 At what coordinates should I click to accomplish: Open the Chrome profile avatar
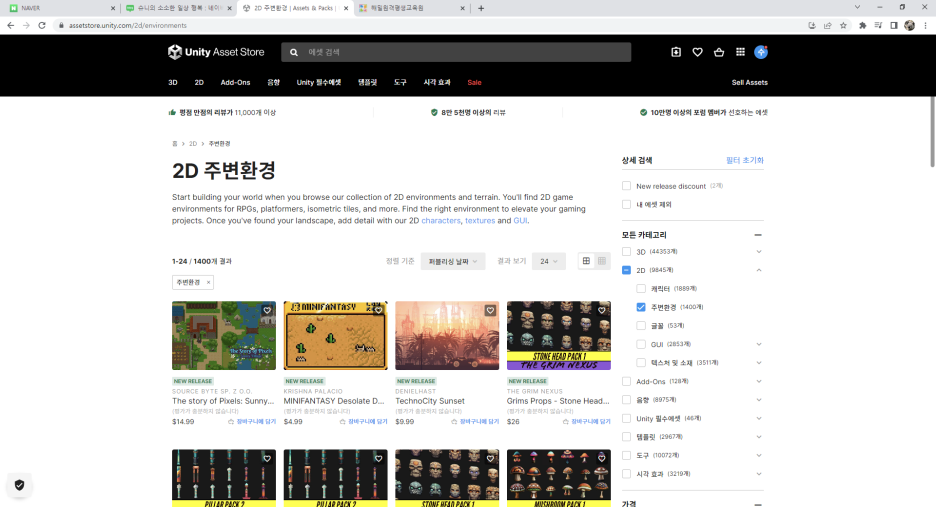pyautogui.click(x=909, y=25)
